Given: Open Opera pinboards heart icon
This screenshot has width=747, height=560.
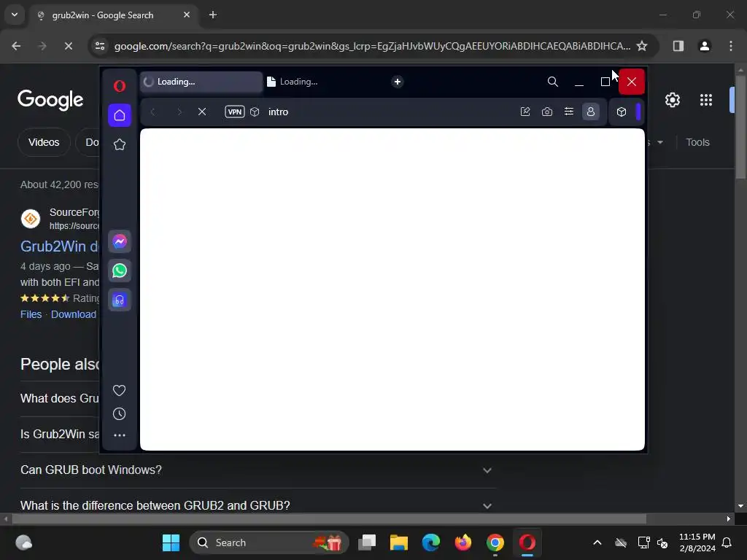Looking at the screenshot, I should click(x=119, y=391).
